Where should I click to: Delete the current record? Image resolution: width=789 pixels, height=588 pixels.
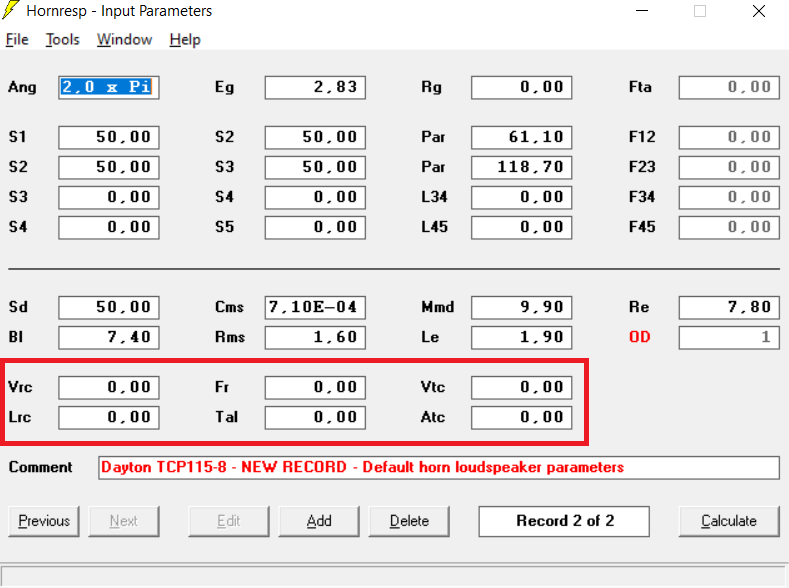[x=409, y=521]
